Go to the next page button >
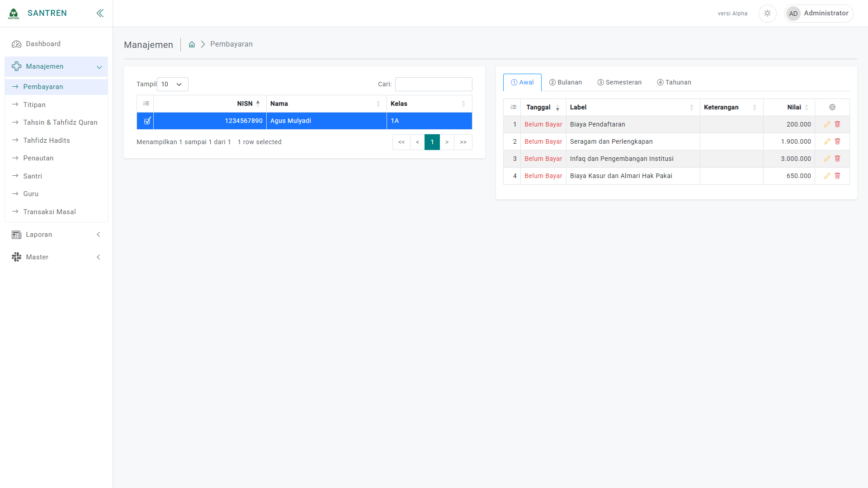The image size is (868, 488). (x=447, y=142)
